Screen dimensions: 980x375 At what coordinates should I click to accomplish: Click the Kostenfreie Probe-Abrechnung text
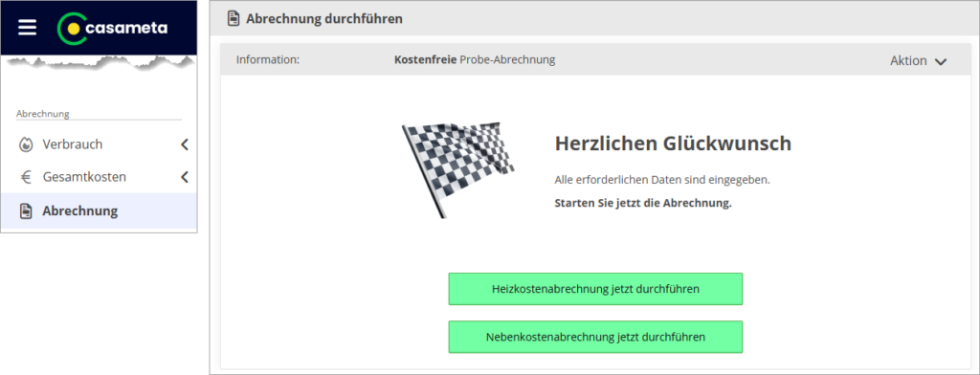pyautogui.click(x=475, y=60)
